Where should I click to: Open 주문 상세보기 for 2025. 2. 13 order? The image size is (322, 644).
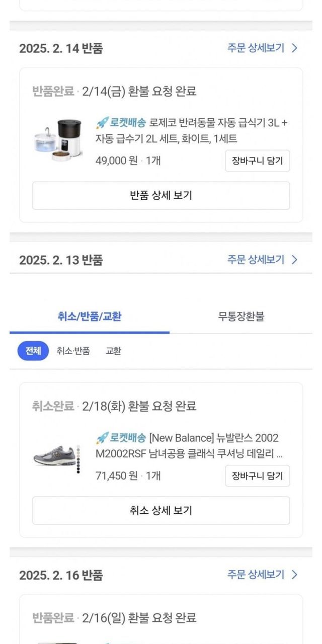(x=262, y=260)
